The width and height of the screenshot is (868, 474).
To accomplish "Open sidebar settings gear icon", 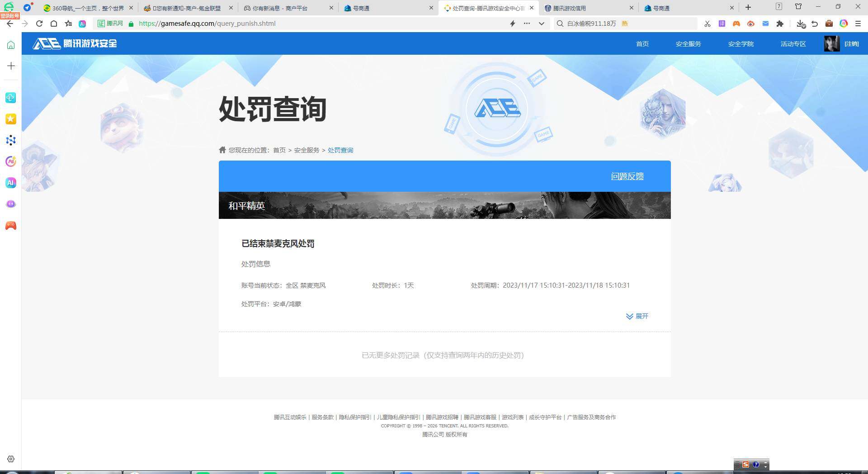I will 11,459.
